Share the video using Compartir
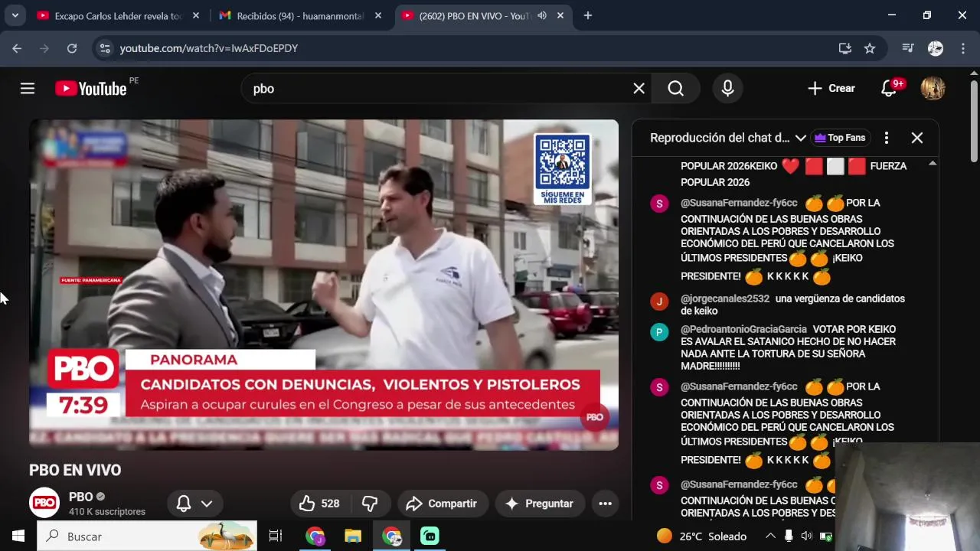This screenshot has height=551, width=980. (442, 504)
